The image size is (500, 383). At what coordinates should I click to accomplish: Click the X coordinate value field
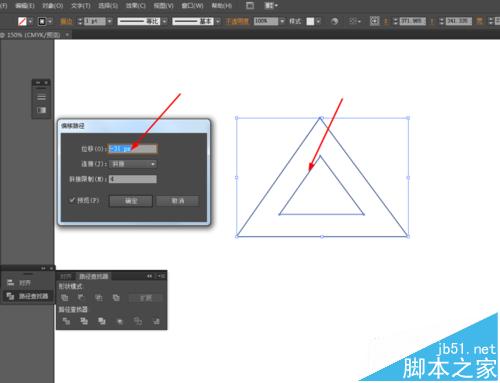pos(412,21)
